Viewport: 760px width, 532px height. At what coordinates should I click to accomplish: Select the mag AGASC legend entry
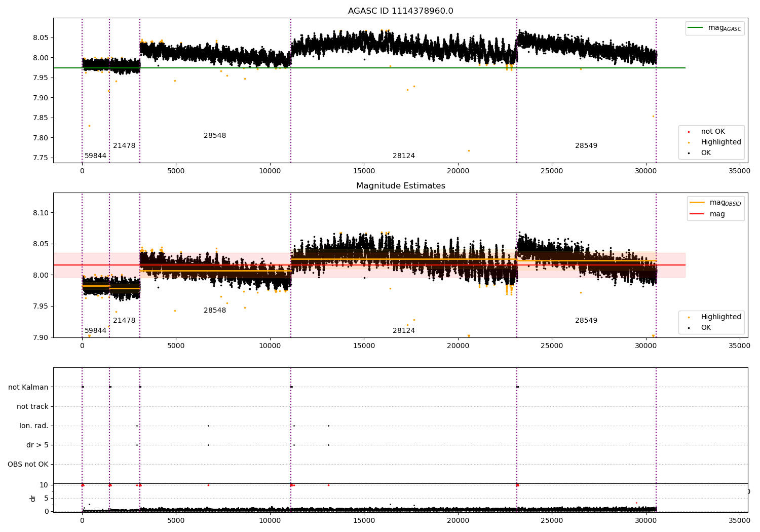(x=715, y=28)
